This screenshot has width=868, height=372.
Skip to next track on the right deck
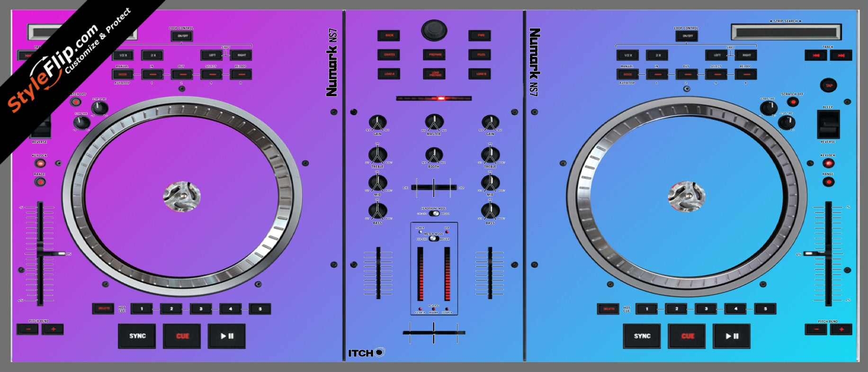[841, 55]
